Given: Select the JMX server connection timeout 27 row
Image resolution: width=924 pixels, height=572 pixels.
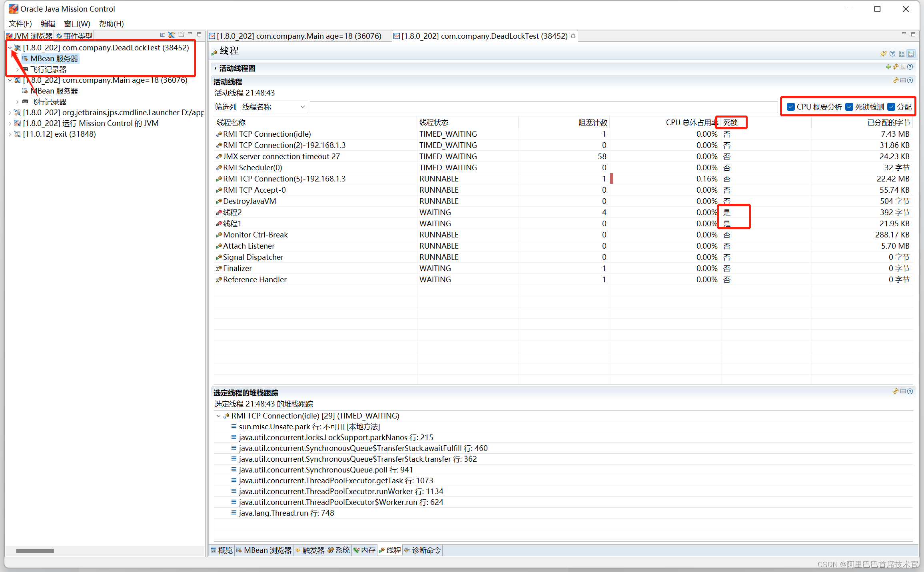Looking at the screenshot, I should (x=563, y=157).
